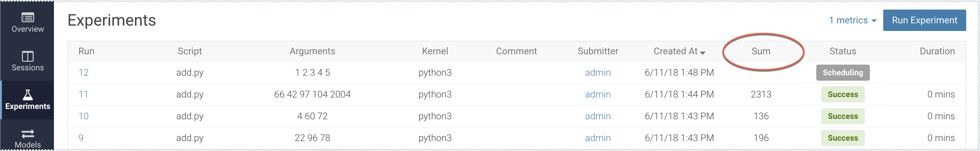Open the Models arrows icon
The height and width of the screenshot is (151, 980).
(28, 133)
